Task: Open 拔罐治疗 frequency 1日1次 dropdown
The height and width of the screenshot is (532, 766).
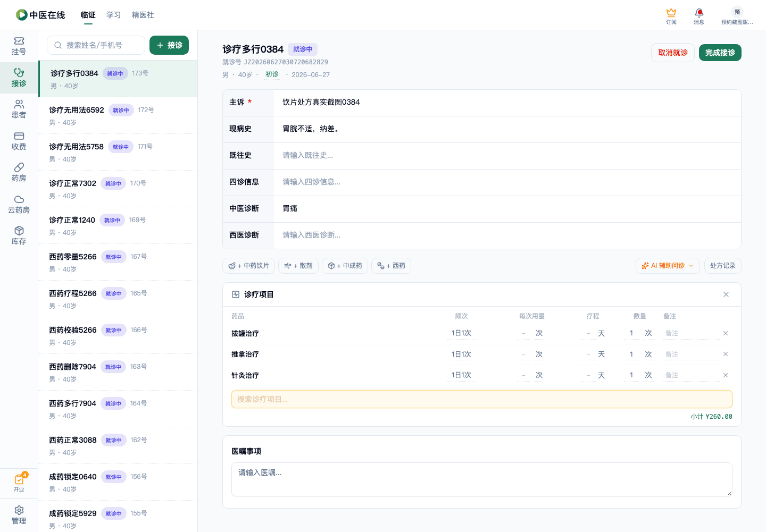Action: (x=461, y=333)
